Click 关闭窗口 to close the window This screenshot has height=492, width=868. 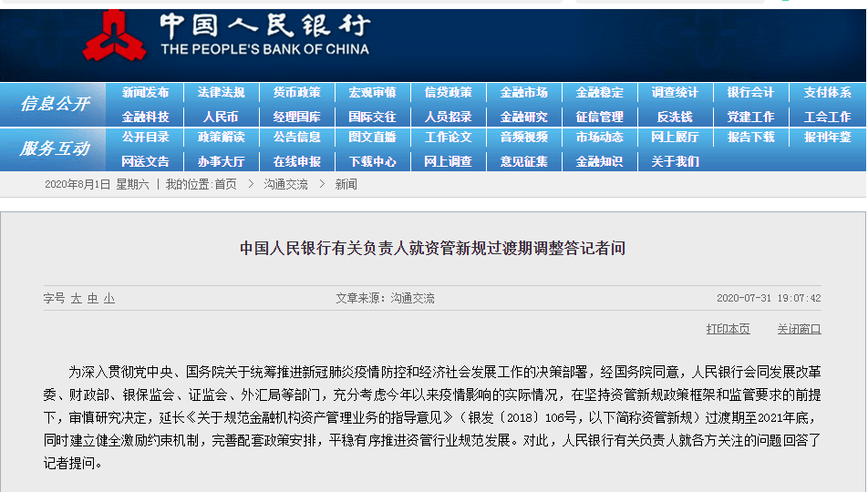(799, 329)
